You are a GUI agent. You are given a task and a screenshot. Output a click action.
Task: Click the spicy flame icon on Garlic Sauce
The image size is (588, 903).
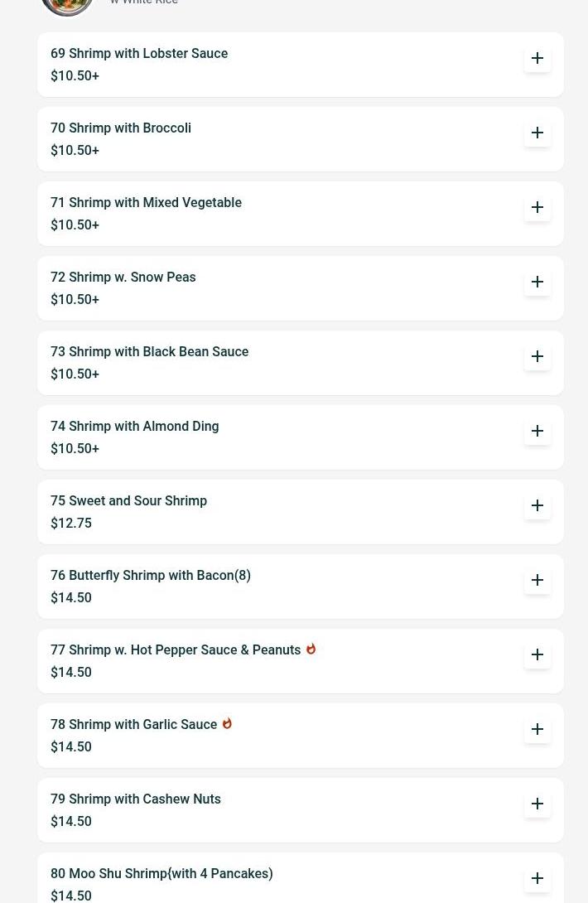(227, 723)
